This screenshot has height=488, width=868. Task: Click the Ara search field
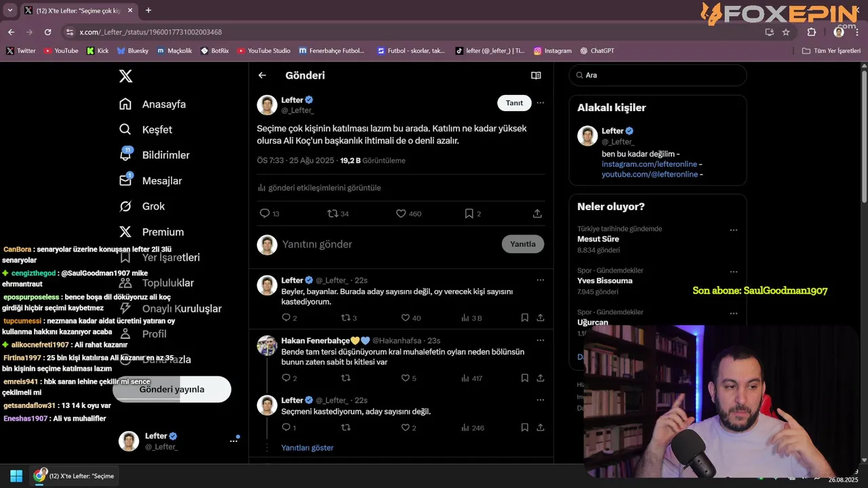658,75
